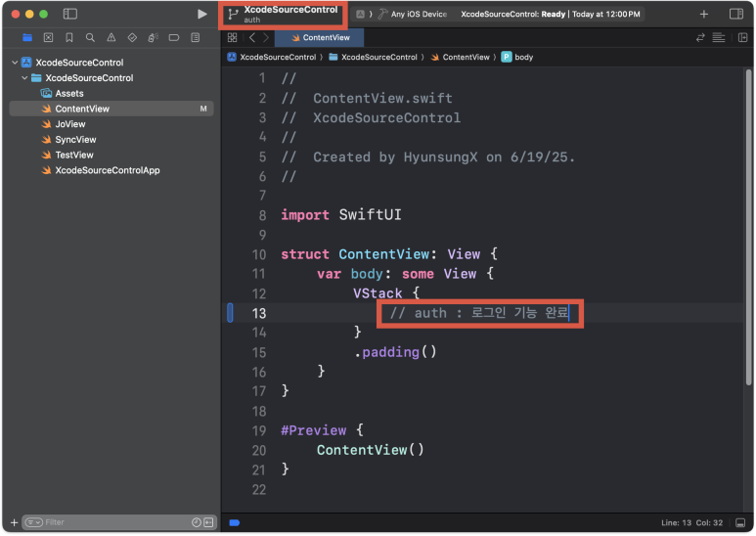This screenshot has height=536, width=756.
Task: Click XcodeSourceControl folder in jump bar
Action: click(373, 57)
